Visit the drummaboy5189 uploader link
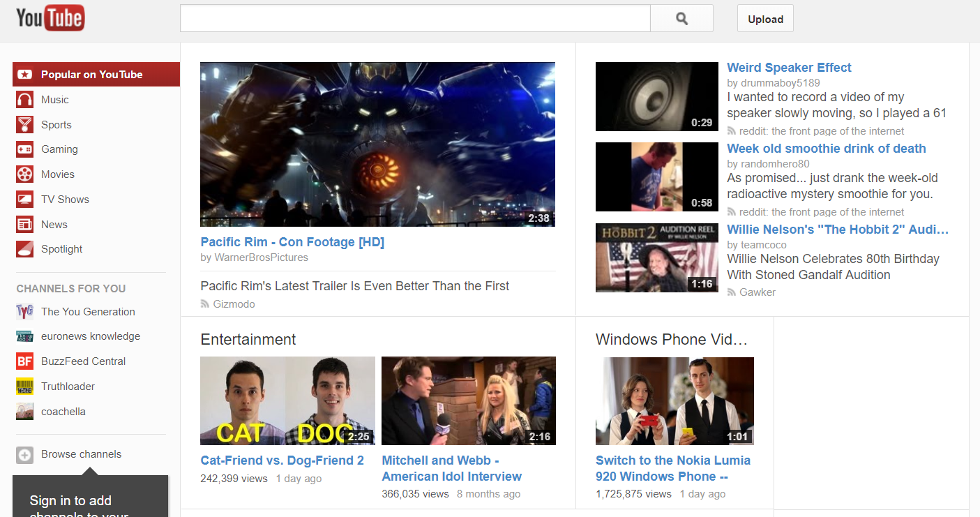The image size is (980, 517). pyautogui.click(x=781, y=83)
